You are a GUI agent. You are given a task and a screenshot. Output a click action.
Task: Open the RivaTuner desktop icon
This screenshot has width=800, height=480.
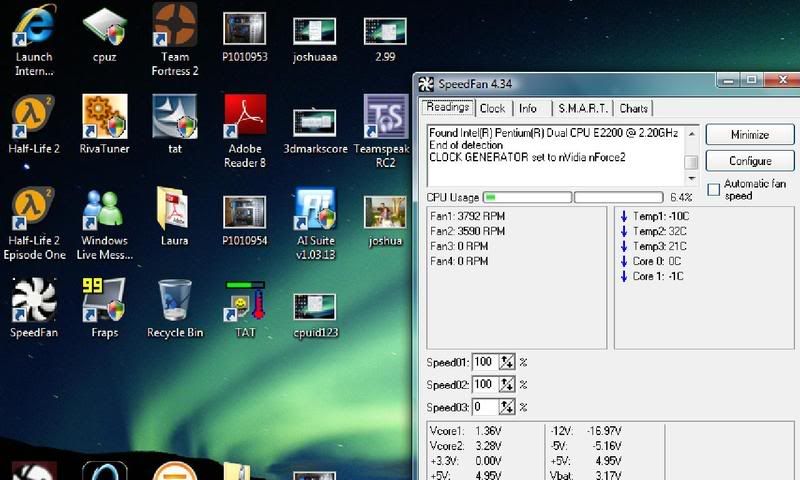104,124
